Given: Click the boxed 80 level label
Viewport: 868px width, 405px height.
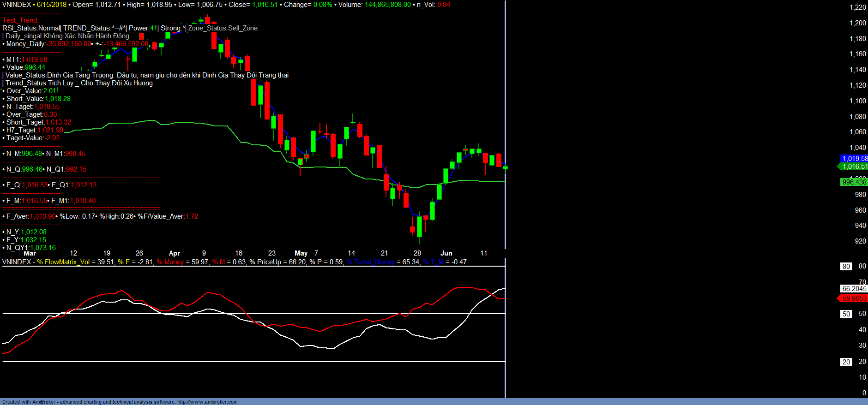Looking at the screenshot, I should click(846, 266).
